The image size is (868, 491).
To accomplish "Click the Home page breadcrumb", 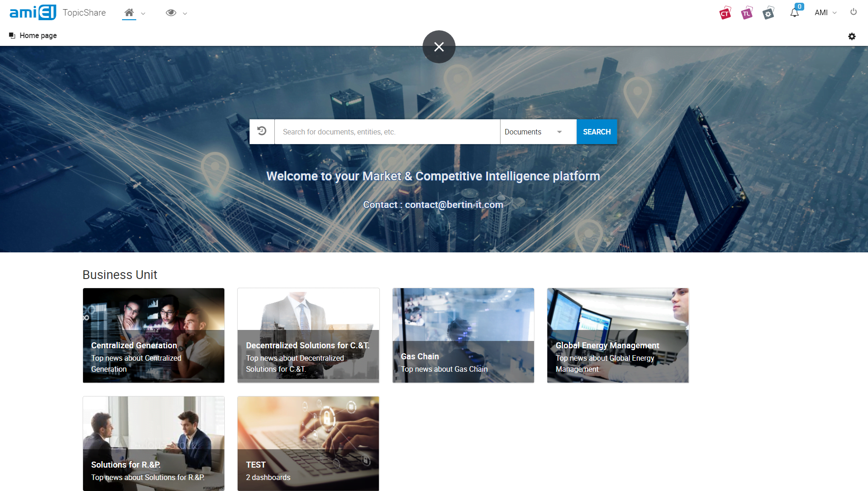I will [x=38, y=35].
